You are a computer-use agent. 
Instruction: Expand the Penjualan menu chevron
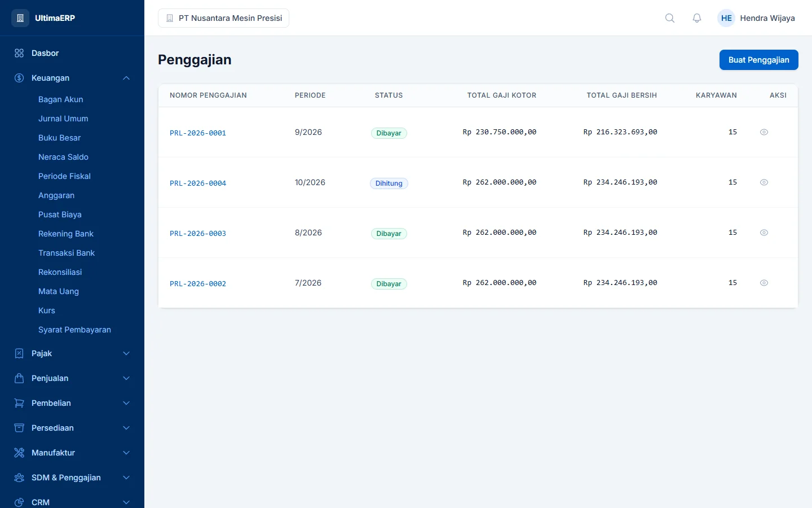coord(126,378)
